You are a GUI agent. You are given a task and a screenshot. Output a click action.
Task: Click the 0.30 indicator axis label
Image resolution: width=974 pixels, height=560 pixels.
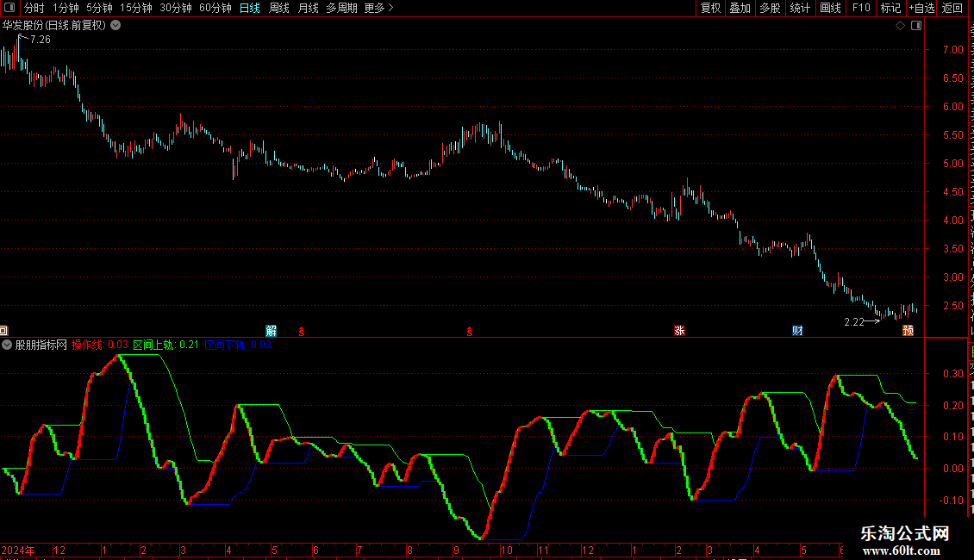click(x=952, y=374)
